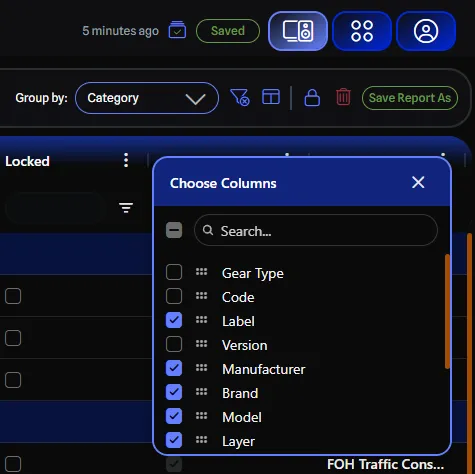475x474 pixels.
Task: Click the saved-status archive icon
Action: coord(177,30)
